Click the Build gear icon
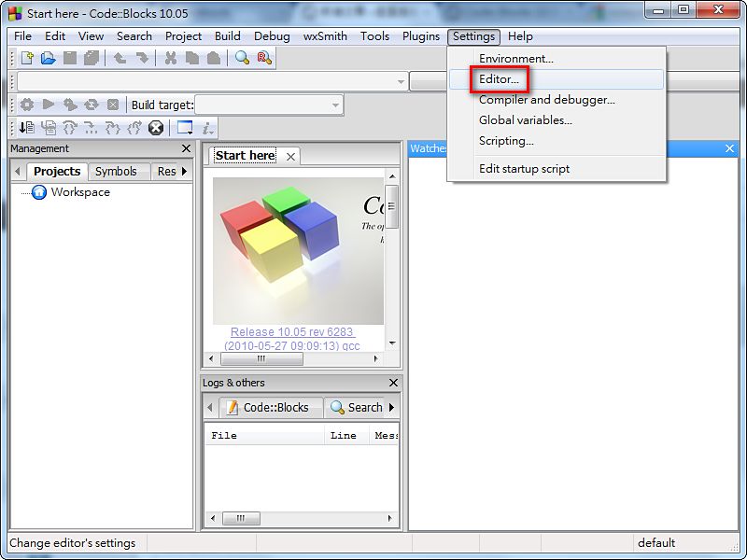This screenshot has height=560, width=747. pos(27,105)
